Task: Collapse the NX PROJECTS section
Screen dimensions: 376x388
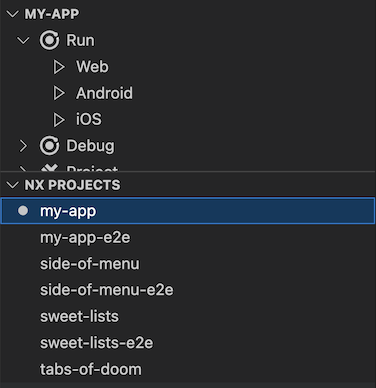Action: 13,185
